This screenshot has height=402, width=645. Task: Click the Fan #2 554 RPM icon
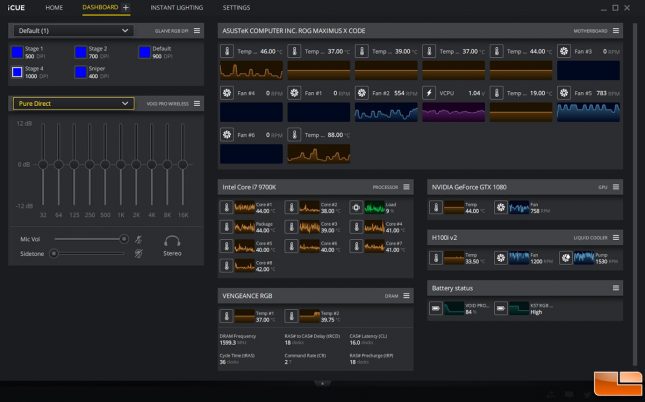(x=362, y=93)
